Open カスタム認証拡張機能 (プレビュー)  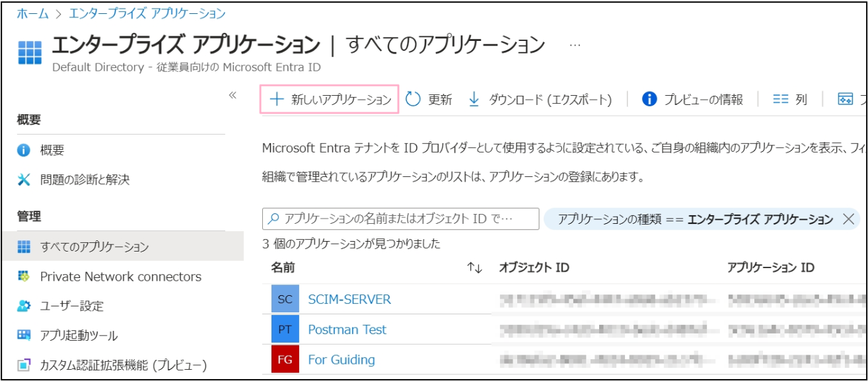pos(123,365)
